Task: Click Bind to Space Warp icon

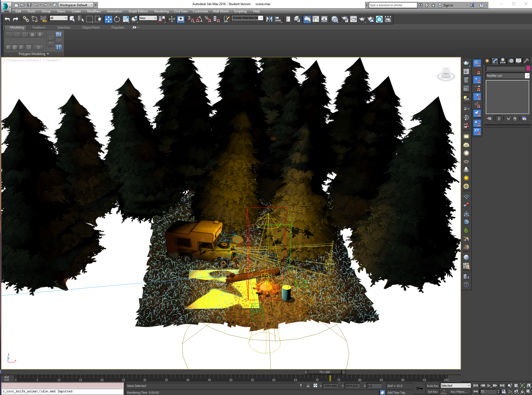Action: coord(43,19)
